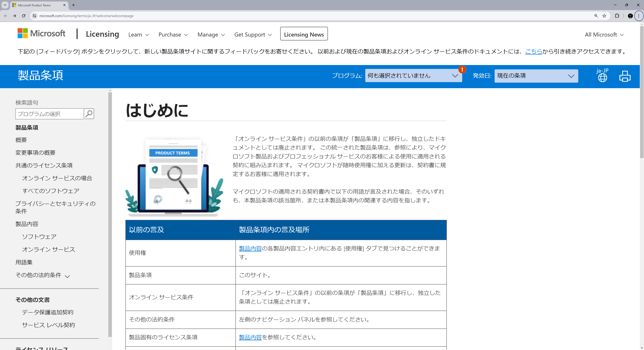Click the こちら link in feedback notice
Image resolution: width=644 pixels, height=350 pixels.
point(533,51)
